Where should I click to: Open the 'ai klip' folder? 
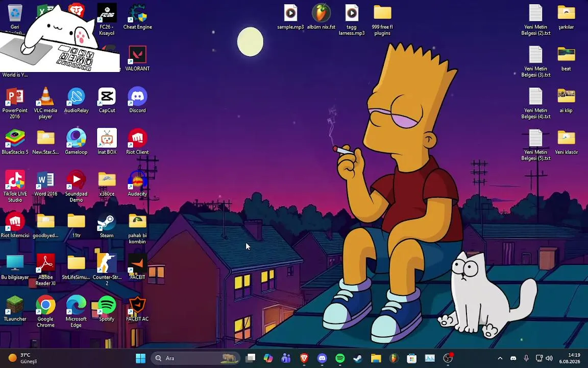(x=566, y=100)
